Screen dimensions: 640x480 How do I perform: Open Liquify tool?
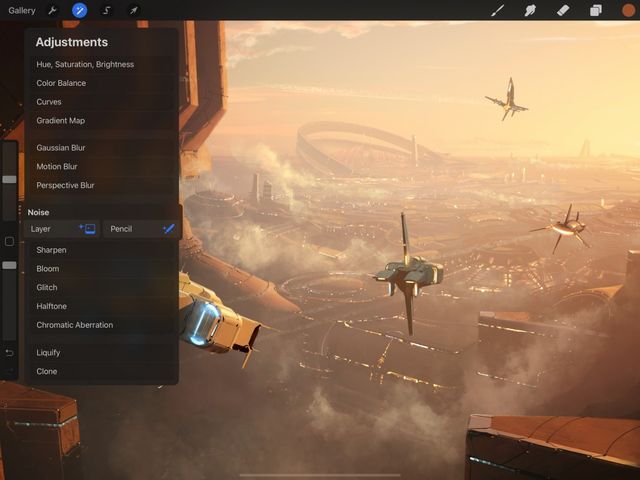102,353
